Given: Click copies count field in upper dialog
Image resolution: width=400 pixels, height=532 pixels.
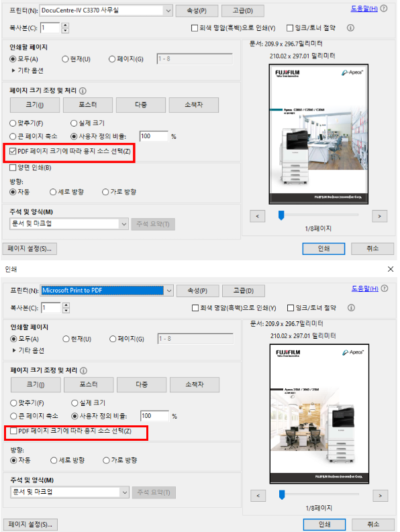Looking at the screenshot, I should (x=50, y=28).
